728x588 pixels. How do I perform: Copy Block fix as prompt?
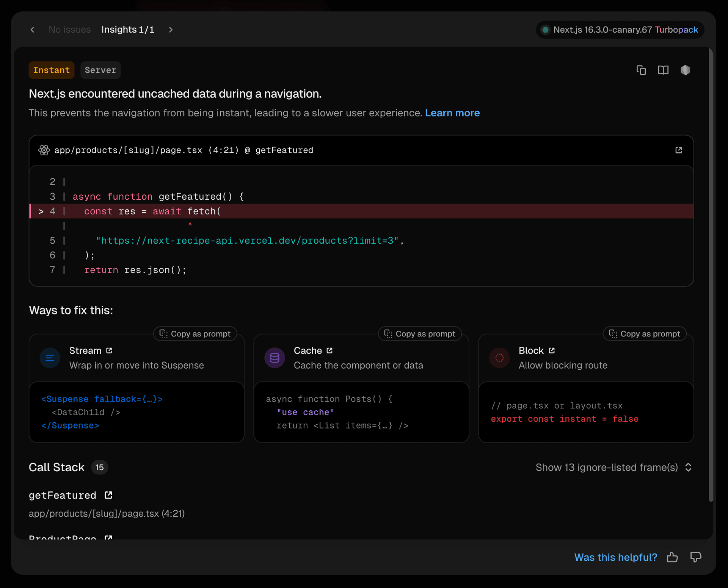(645, 334)
